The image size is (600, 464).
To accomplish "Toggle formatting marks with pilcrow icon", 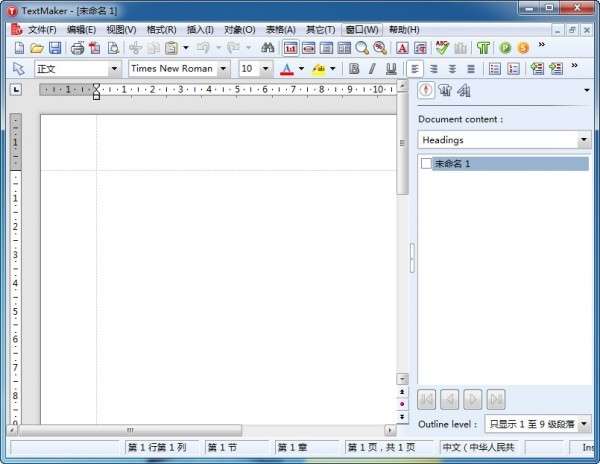I will point(483,48).
